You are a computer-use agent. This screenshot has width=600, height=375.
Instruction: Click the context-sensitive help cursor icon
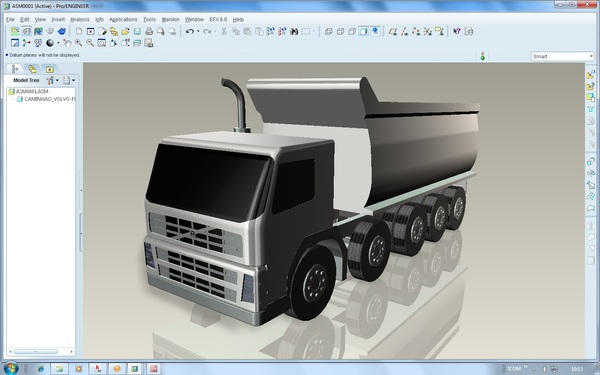point(457,31)
